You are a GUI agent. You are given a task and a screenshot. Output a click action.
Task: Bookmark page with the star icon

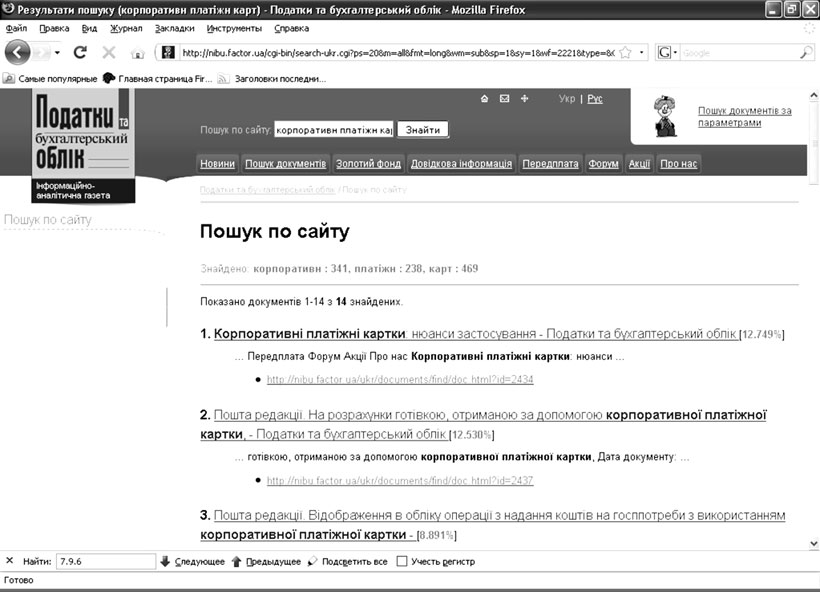click(x=625, y=52)
